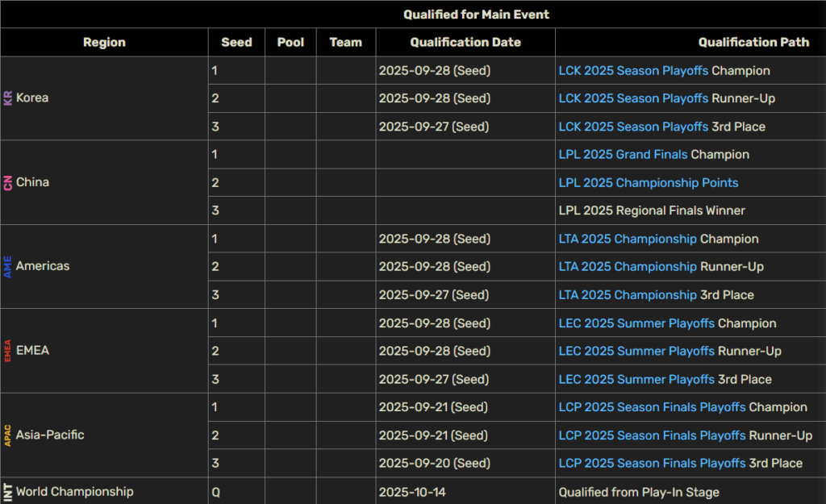
Task: Click the CN region icon beside China
Action: (x=8, y=183)
